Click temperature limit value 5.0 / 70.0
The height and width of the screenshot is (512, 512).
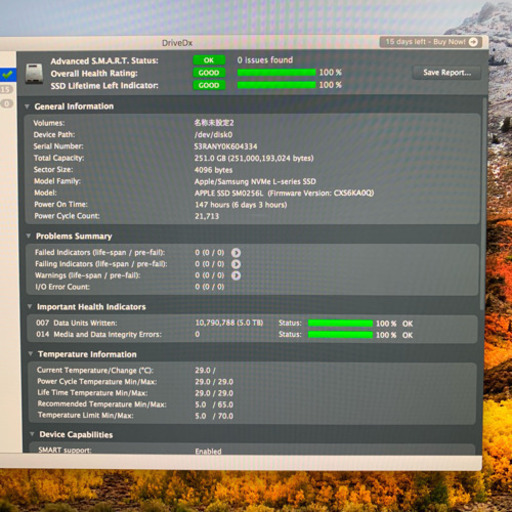[x=214, y=416]
